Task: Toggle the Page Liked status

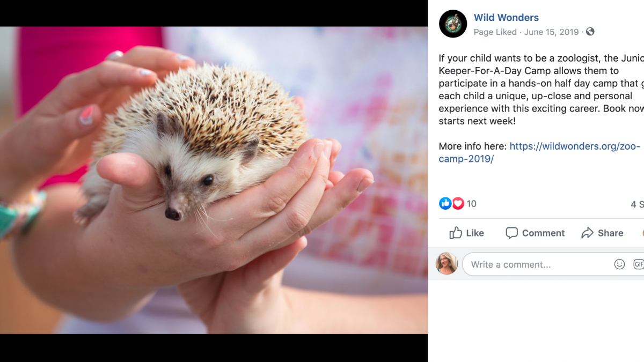Action: coord(495,32)
